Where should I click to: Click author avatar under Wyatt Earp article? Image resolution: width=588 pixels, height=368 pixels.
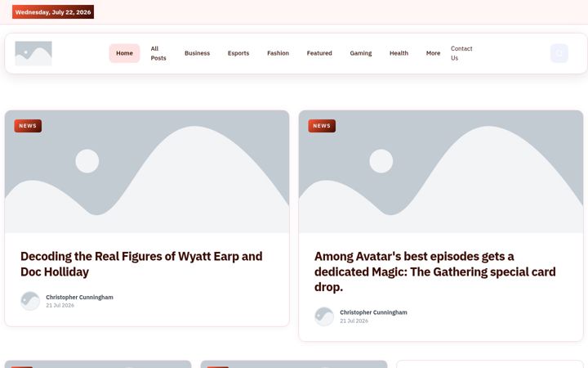[x=30, y=301]
